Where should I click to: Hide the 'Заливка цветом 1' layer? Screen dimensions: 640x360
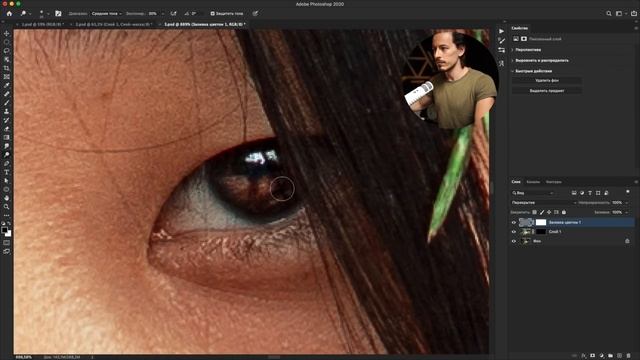(x=514, y=222)
